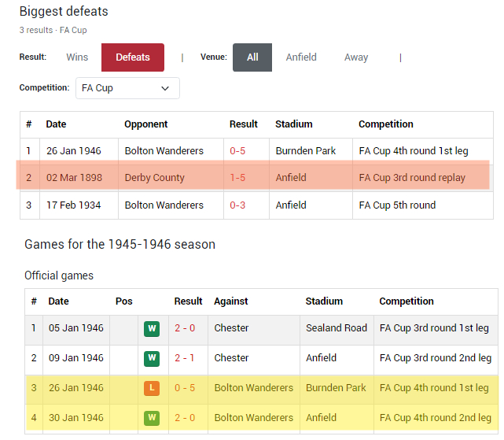Open Chester in the 09 Jan 1946 row
Viewport: 504px width, 440px height.
click(231, 357)
